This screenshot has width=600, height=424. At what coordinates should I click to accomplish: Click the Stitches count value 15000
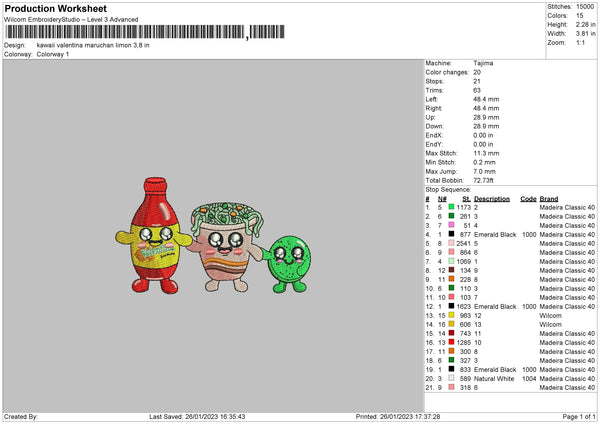coord(585,7)
